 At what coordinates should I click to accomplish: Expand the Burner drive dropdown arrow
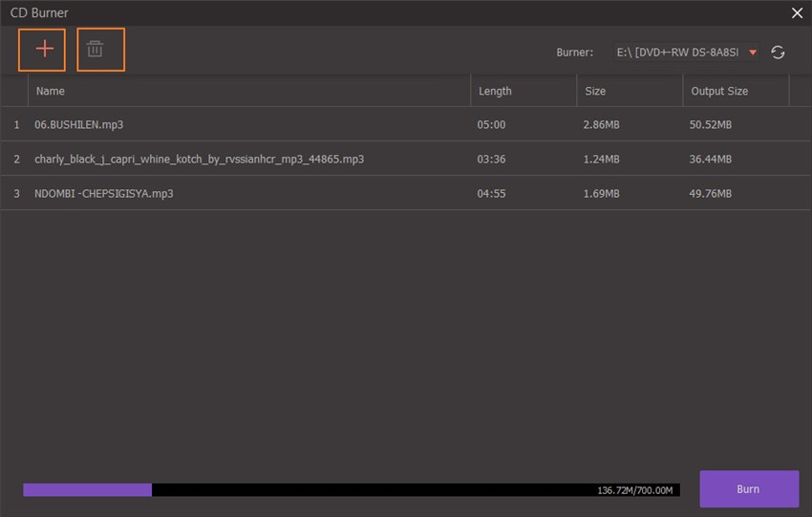click(x=753, y=53)
